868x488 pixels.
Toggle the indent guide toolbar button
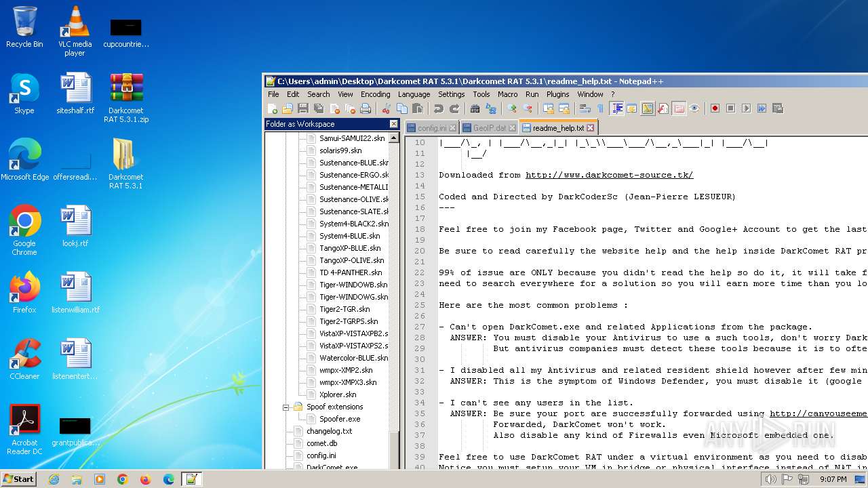click(616, 108)
